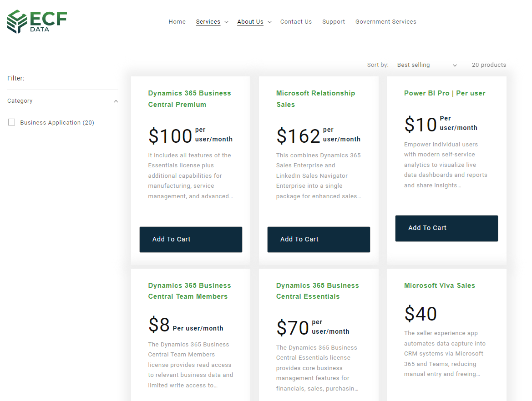
Task: Add Power BI Pro to cart
Action: [x=446, y=228]
